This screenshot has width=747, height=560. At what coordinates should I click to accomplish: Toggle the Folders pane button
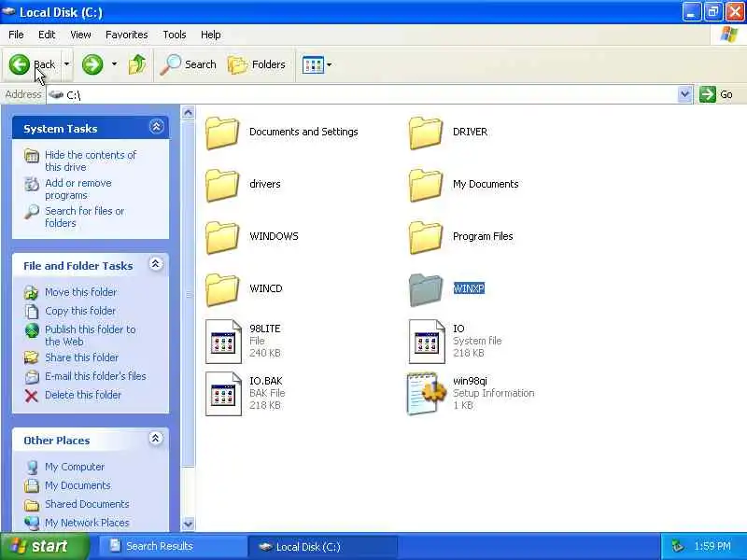coord(257,64)
